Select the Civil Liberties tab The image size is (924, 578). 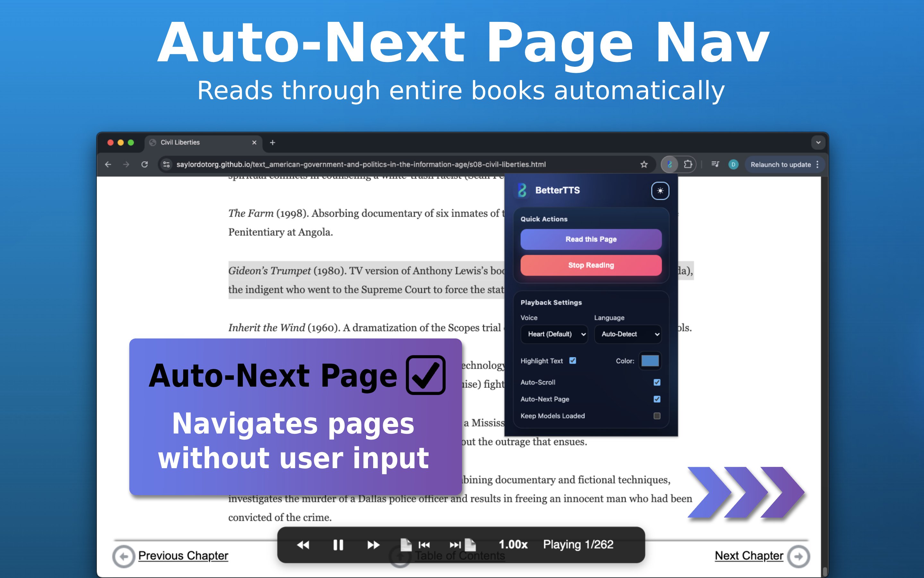click(x=203, y=143)
